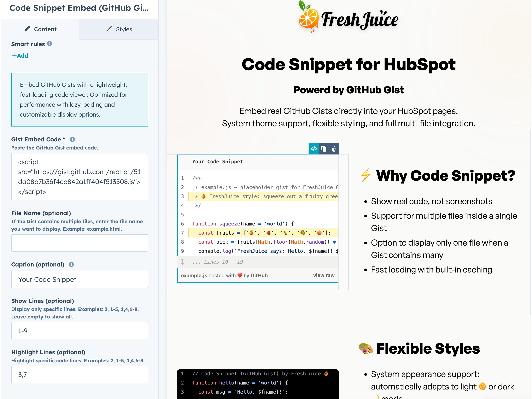Open the view raw link

(x=323, y=275)
